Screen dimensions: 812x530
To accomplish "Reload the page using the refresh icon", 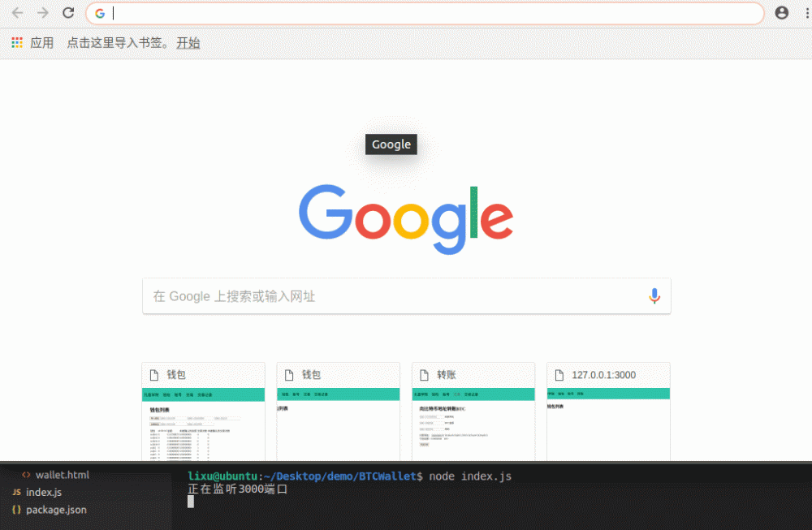I will pos(68,13).
